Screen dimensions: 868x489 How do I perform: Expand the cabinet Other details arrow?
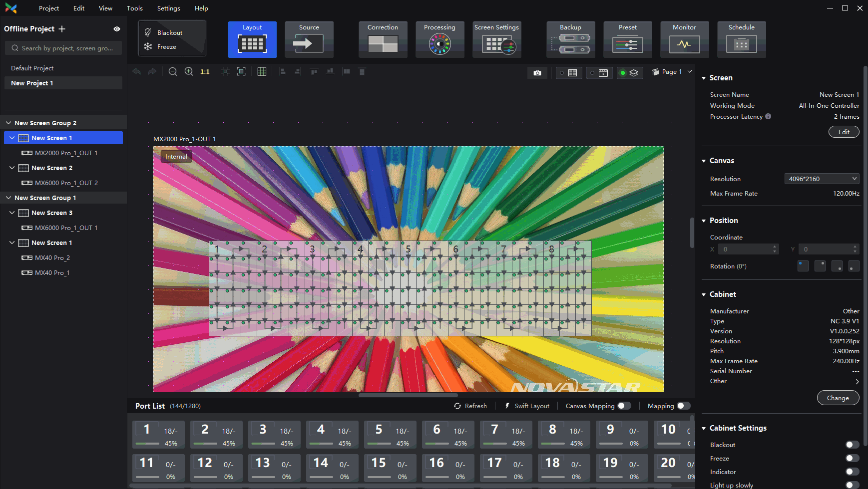point(857,381)
